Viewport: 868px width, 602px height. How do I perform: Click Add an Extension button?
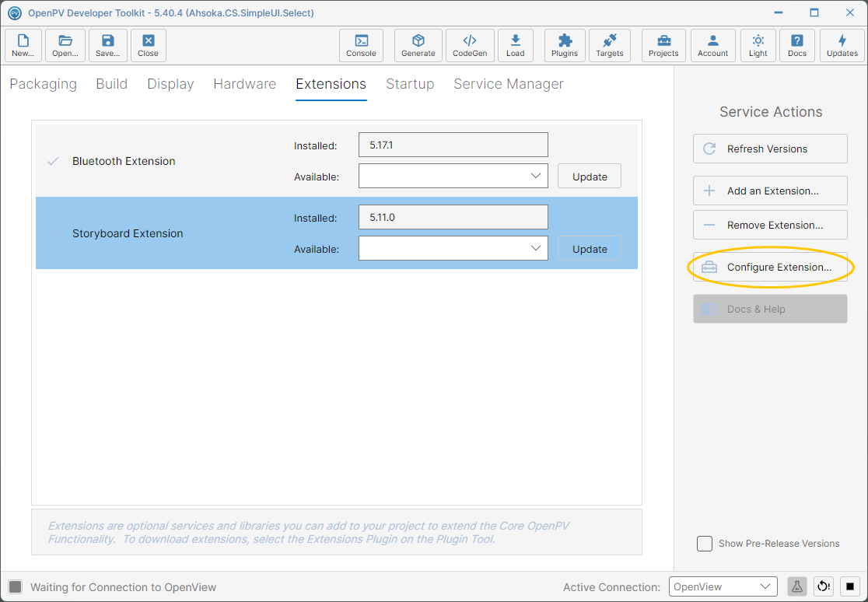pyautogui.click(x=770, y=191)
